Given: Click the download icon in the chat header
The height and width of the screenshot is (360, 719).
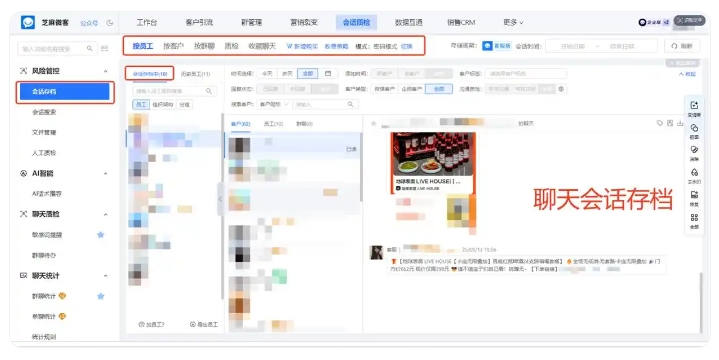Looking at the screenshot, I should click(680, 123).
